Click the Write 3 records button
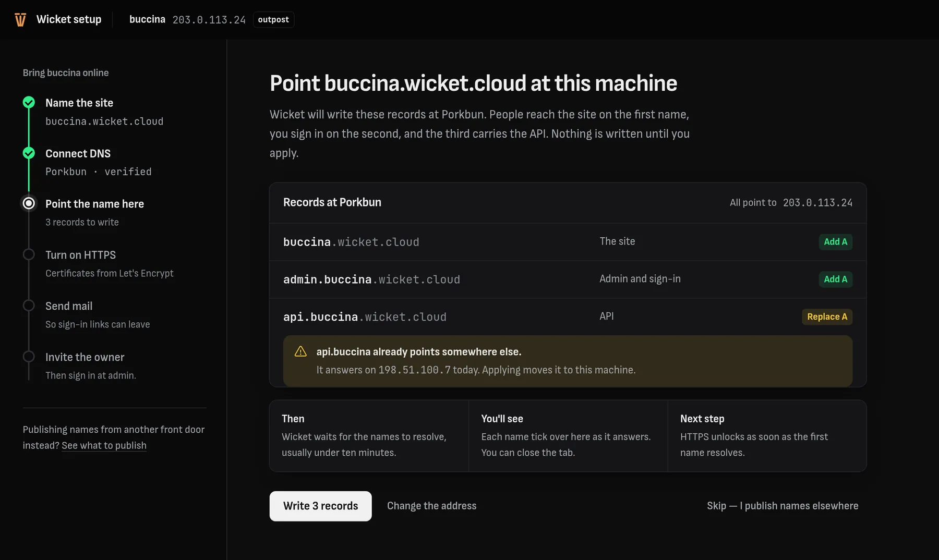Screen dimensions: 939x560 point(320,506)
